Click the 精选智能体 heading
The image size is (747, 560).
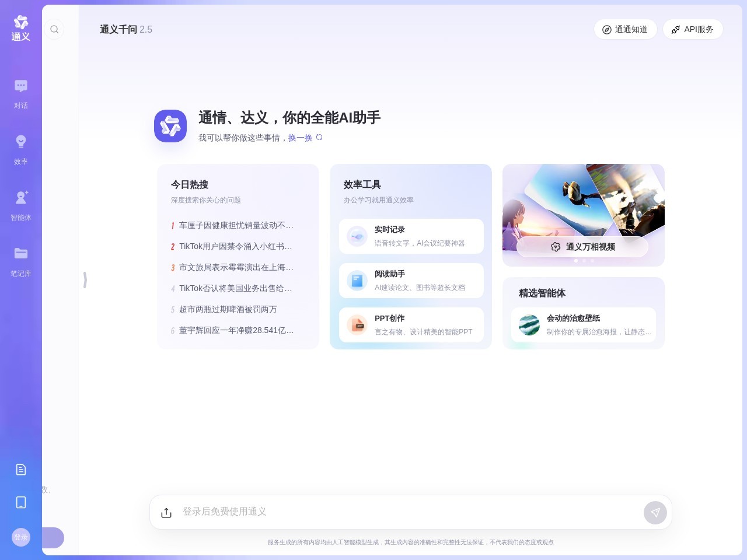click(x=542, y=293)
